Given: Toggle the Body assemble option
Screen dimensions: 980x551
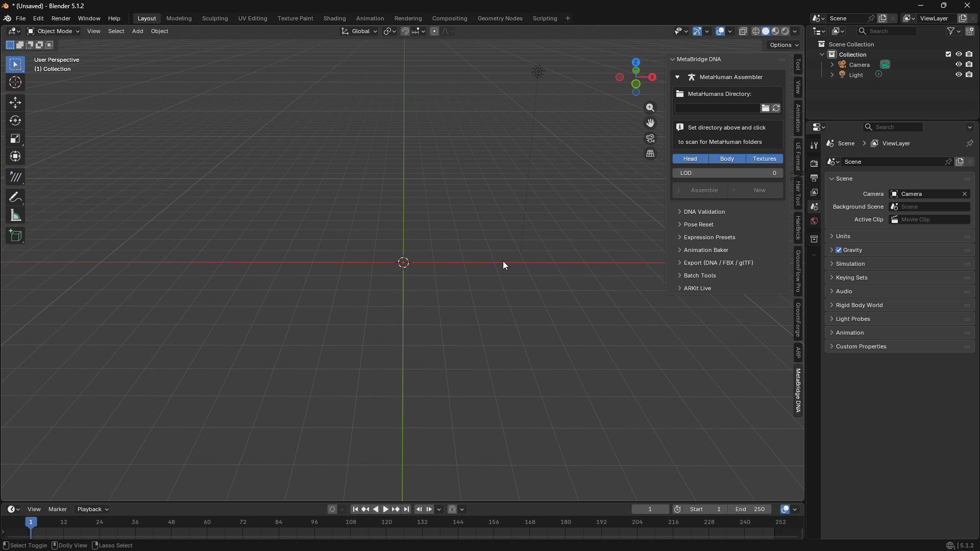Looking at the screenshot, I should click(x=727, y=159).
